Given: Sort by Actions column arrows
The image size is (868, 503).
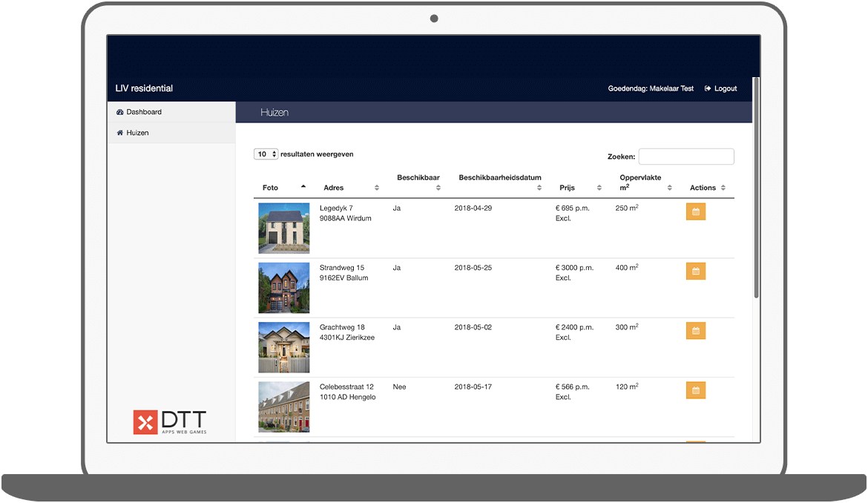Looking at the screenshot, I should point(723,188).
